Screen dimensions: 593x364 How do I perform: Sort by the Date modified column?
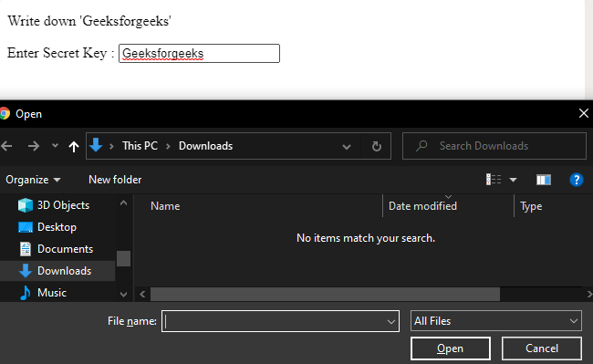(x=422, y=206)
